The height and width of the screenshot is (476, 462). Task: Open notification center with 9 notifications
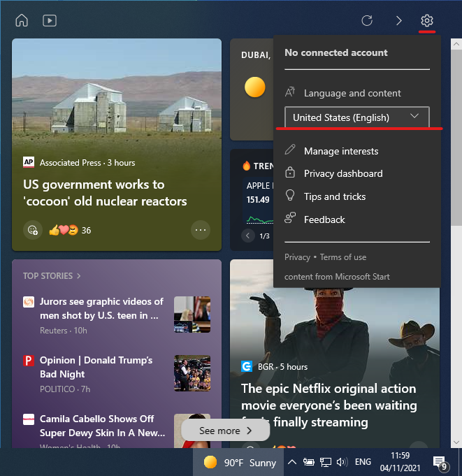(x=441, y=463)
